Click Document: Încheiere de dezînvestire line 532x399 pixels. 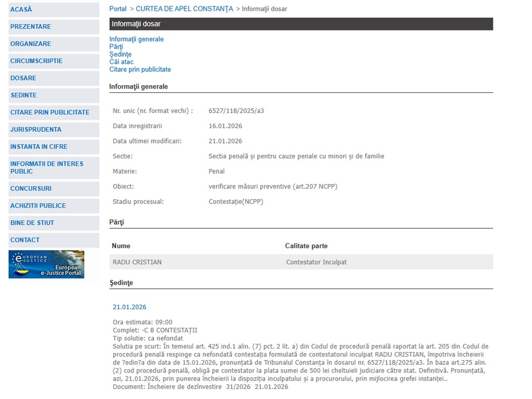[x=200, y=387]
